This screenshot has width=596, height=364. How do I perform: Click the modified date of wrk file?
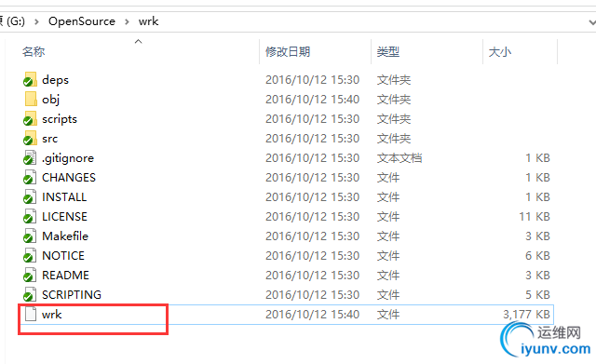click(313, 315)
